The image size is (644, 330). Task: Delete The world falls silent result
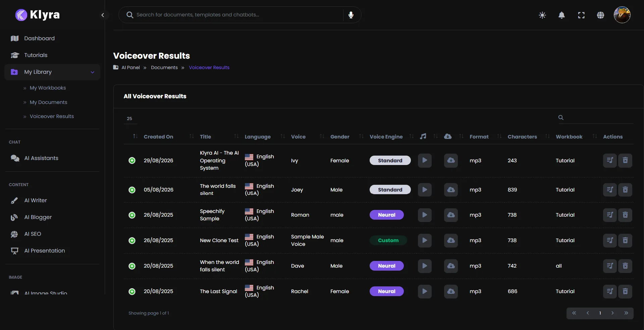point(625,190)
